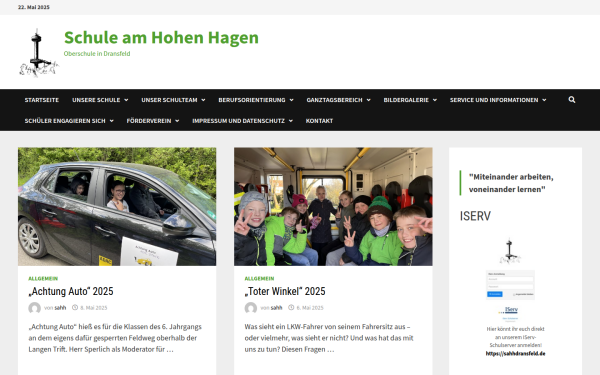Click author avatar under Achtung Auto post
This screenshot has width=600, height=375.
coord(34,308)
